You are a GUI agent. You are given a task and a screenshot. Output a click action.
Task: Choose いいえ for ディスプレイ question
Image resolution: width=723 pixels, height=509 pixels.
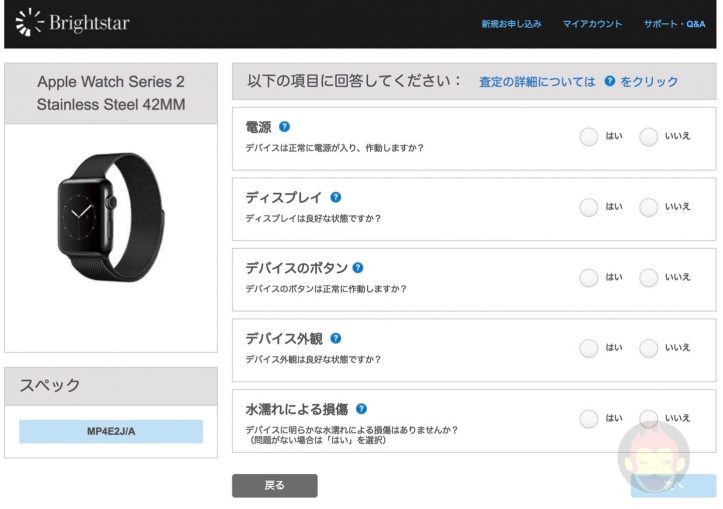click(x=649, y=207)
